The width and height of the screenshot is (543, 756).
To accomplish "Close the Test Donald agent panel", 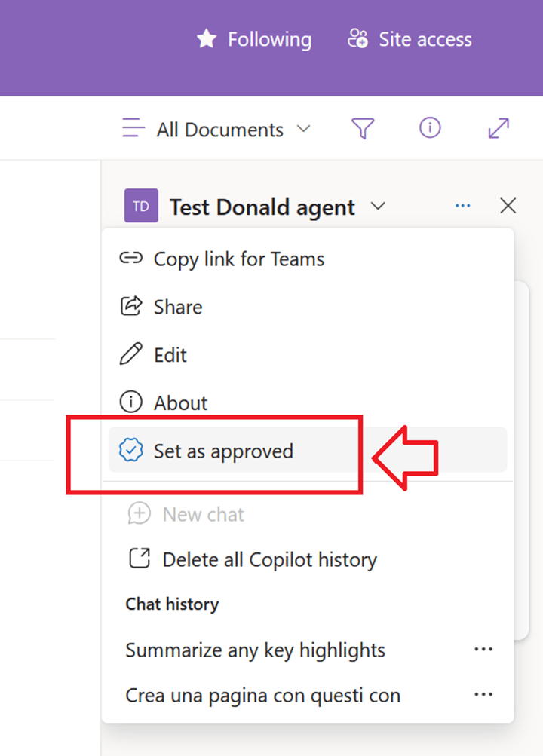I will coord(508,206).
